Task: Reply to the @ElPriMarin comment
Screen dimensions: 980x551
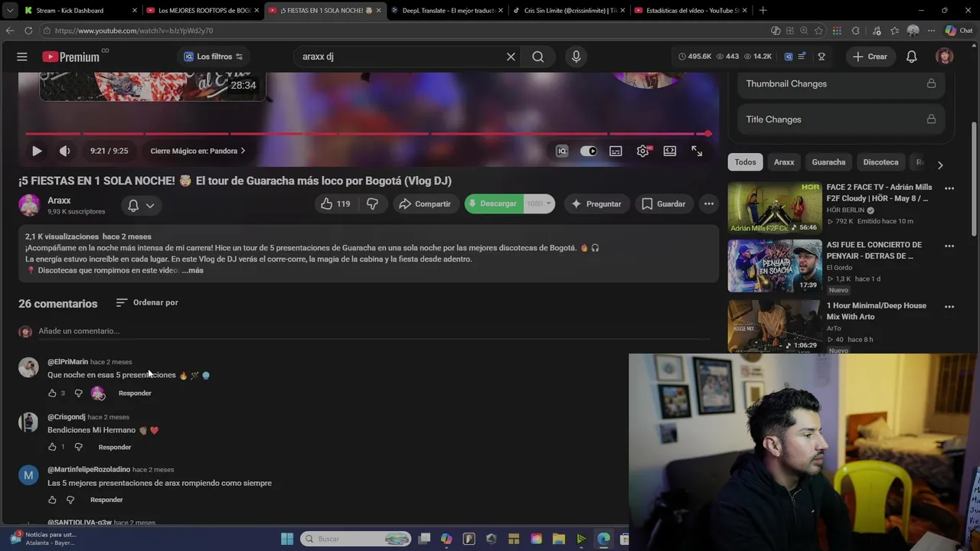Action: [x=135, y=393]
